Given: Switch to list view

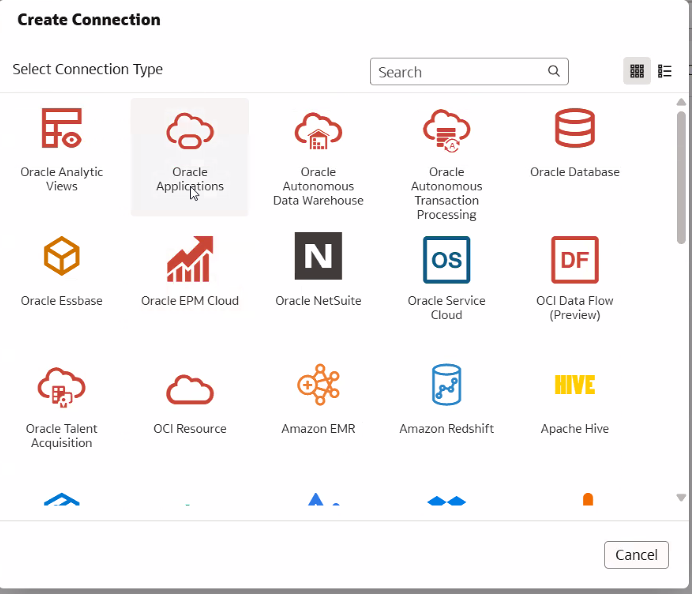Looking at the screenshot, I should coord(665,71).
